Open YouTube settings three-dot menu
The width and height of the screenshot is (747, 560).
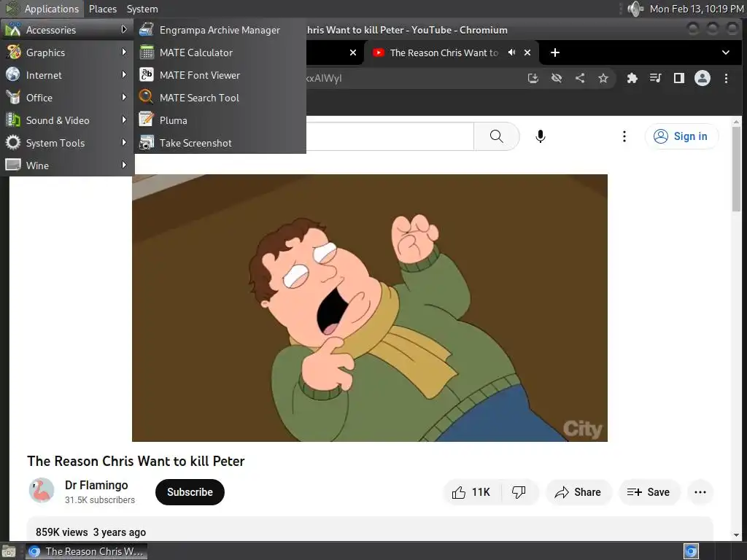click(x=624, y=136)
